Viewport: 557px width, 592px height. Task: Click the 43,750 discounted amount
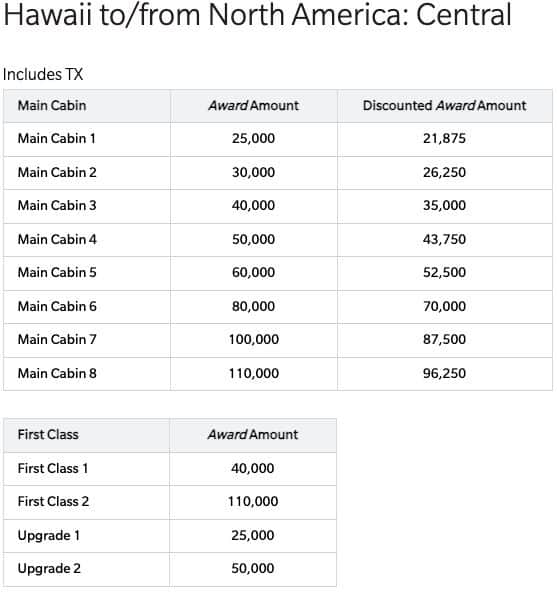point(444,239)
